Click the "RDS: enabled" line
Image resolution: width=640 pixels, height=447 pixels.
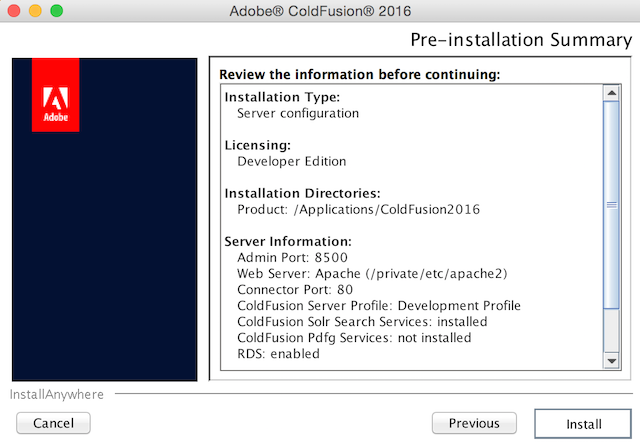pyautogui.click(x=278, y=354)
